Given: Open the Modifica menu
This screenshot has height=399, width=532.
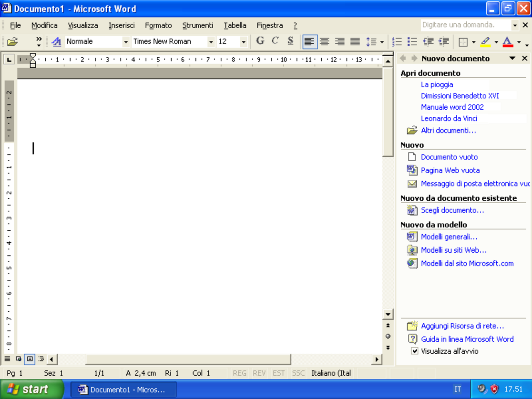Looking at the screenshot, I should [x=44, y=25].
